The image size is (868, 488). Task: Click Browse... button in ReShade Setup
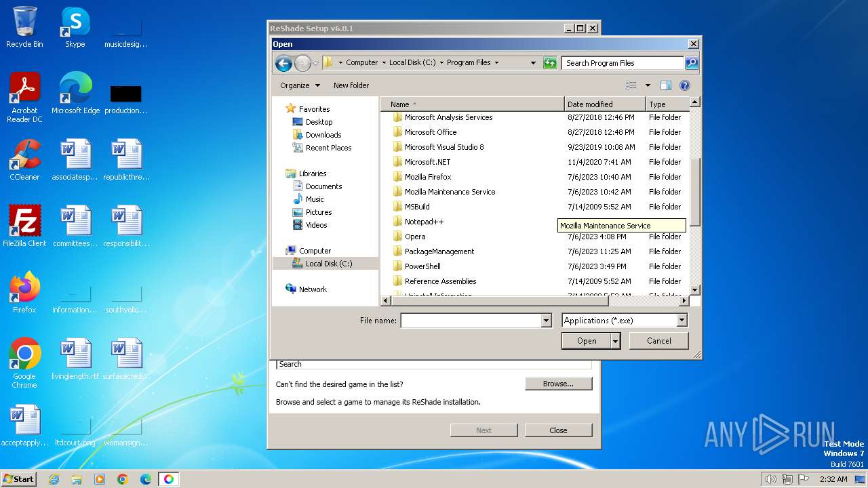pos(558,384)
